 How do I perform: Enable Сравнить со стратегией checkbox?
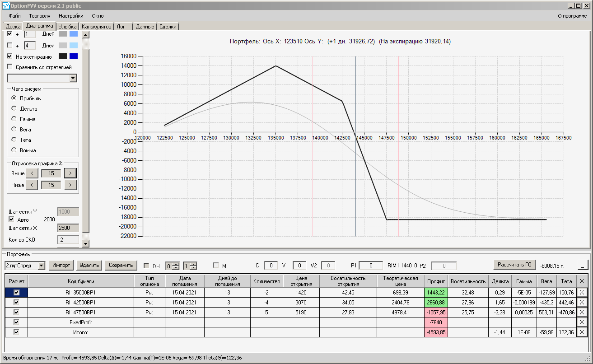[9, 67]
